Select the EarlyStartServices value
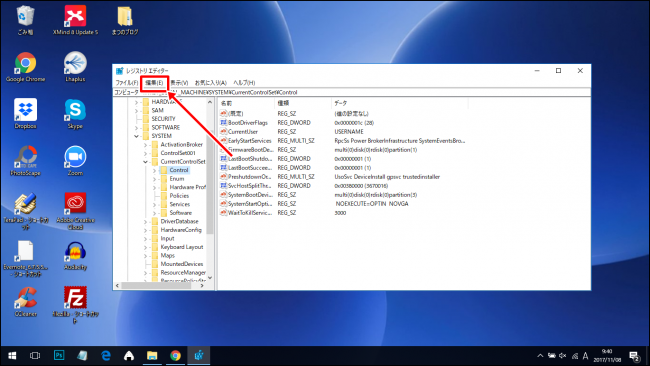This screenshot has height=366, width=650. click(x=249, y=141)
